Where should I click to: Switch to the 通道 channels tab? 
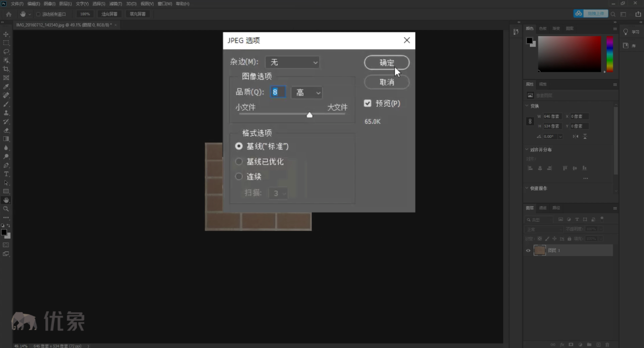[x=543, y=208]
